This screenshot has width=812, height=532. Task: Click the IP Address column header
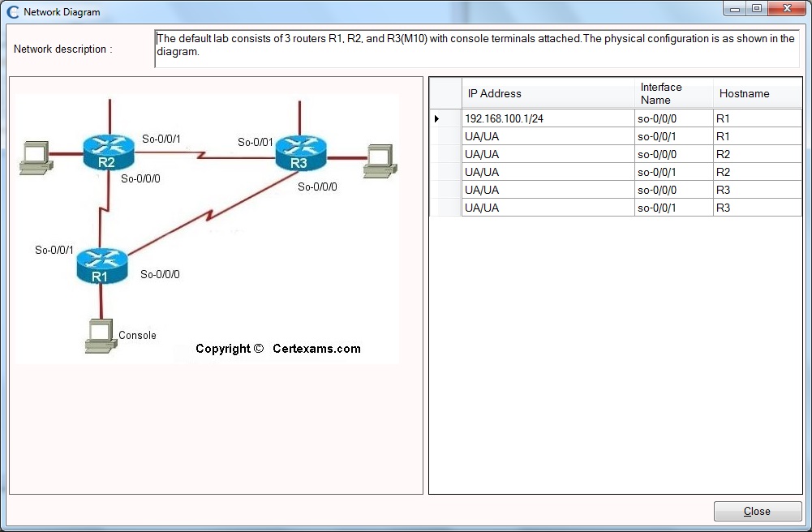pyautogui.click(x=495, y=93)
